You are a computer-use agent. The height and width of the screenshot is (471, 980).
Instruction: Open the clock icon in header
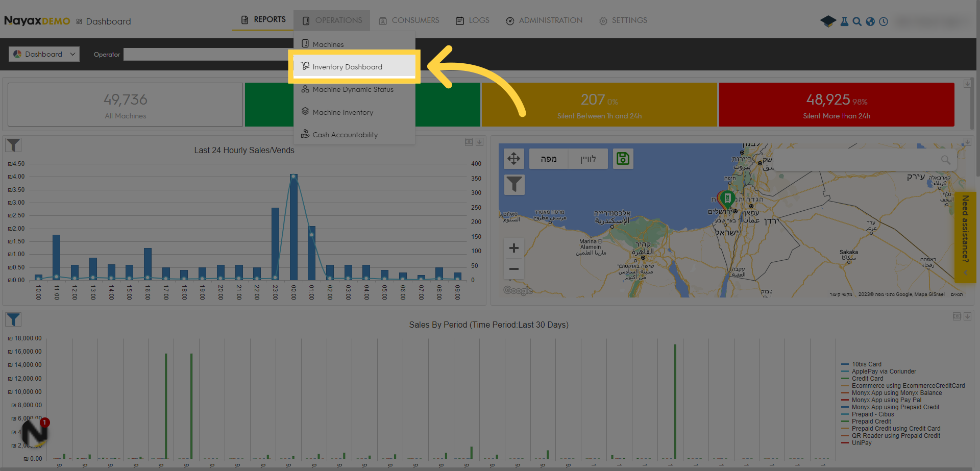click(x=884, y=21)
